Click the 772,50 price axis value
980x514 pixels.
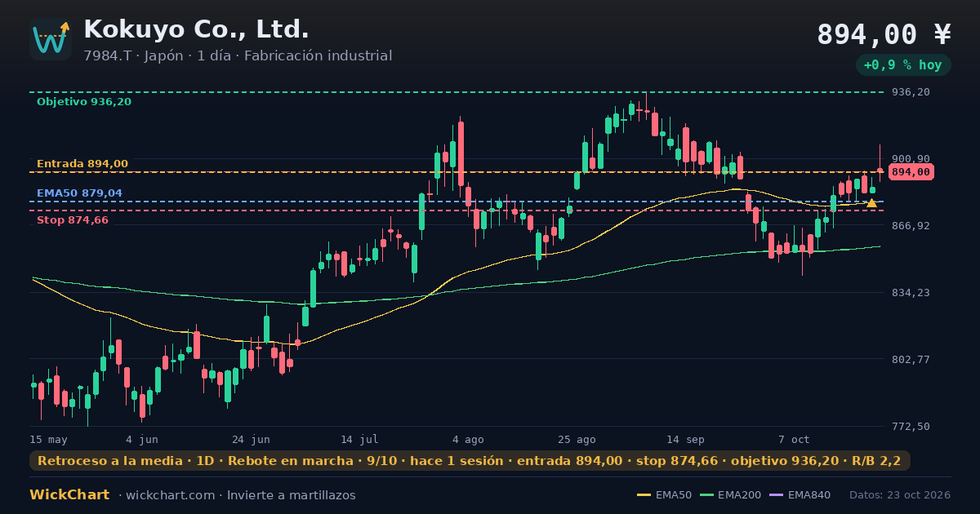click(911, 427)
